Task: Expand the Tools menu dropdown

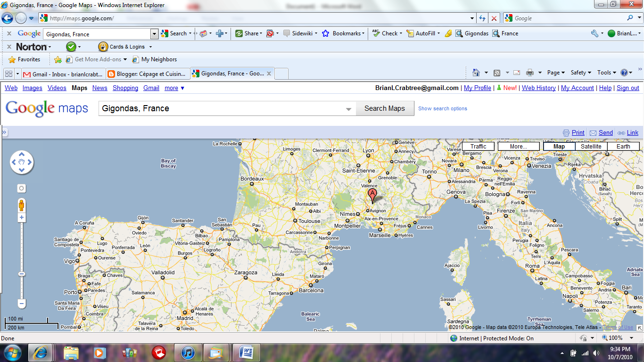Action: (x=607, y=73)
